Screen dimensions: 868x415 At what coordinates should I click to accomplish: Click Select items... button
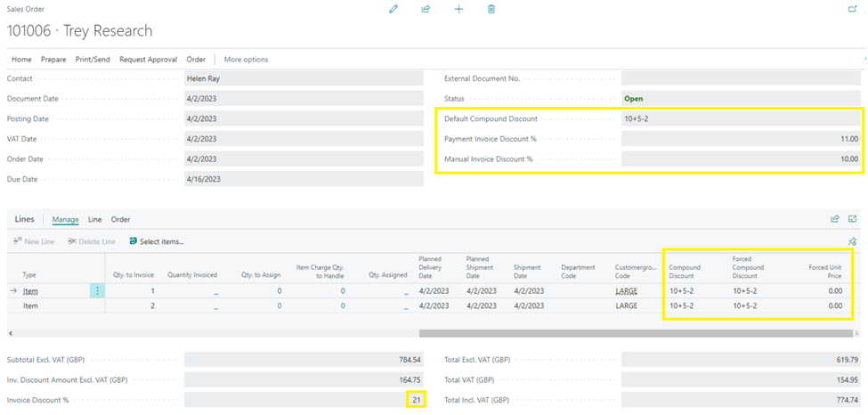156,241
